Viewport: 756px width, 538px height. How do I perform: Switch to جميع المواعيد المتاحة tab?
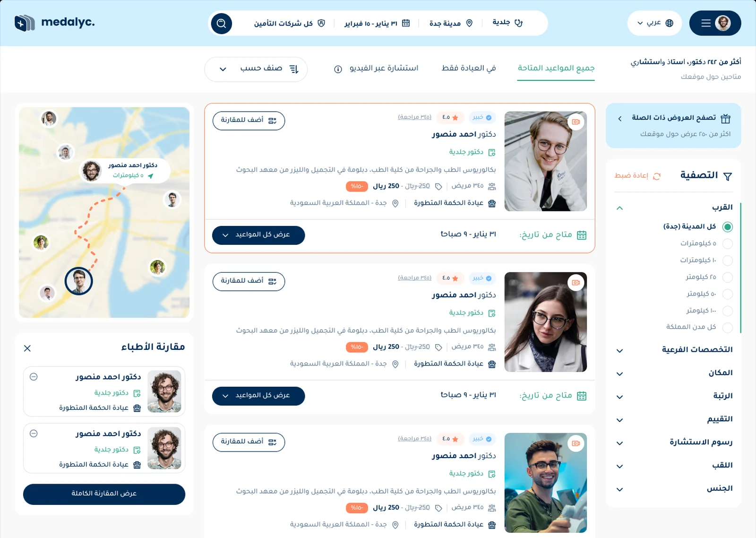[x=556, y=68]
